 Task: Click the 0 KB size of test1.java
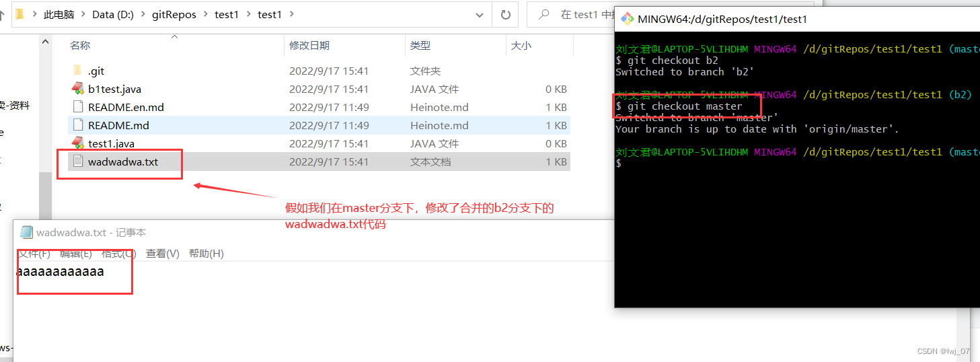point(556,143)
